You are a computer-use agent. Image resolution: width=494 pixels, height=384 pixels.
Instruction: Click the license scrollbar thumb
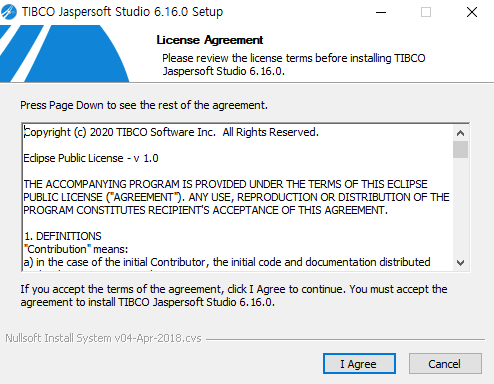pyautogui.click(x=460, y=149)
